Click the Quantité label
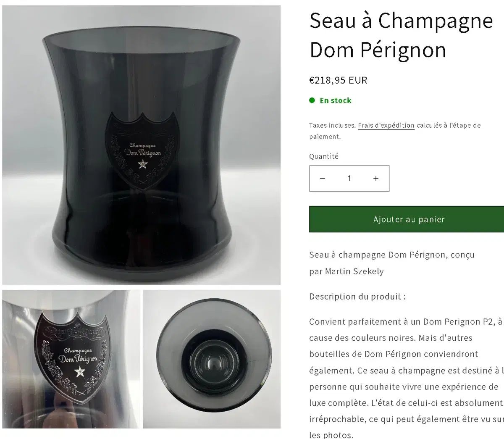 pyautogui.click(x=324, y=156)
